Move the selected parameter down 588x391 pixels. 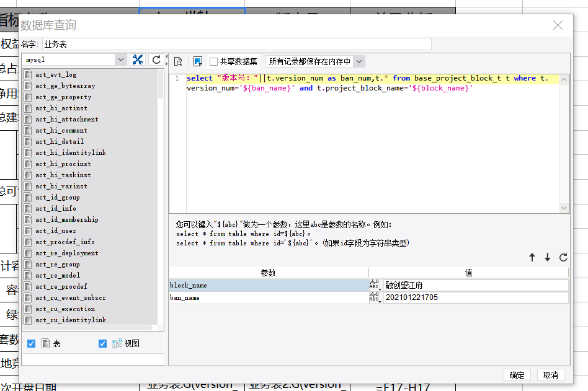pyautogui.click(x=548, y=258)
